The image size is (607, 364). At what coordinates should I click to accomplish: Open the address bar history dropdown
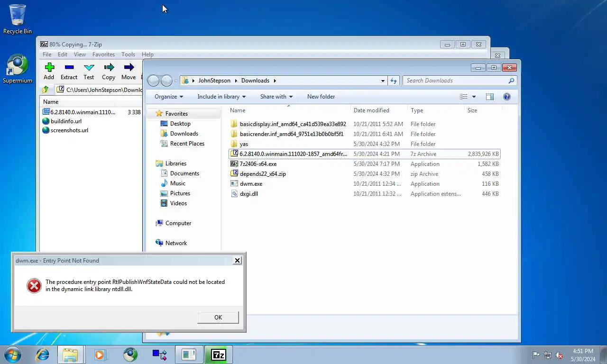(x=383, y=81)
